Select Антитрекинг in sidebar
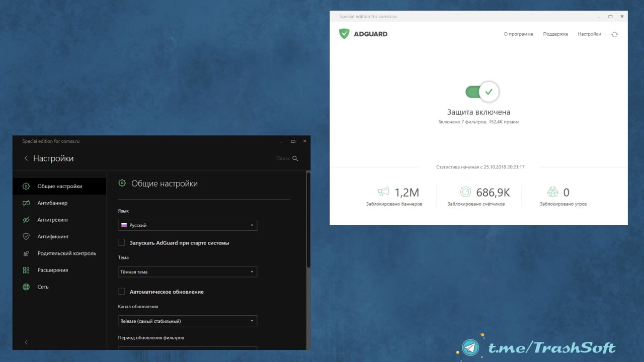644x362 pixels. (x=59, y=220)
